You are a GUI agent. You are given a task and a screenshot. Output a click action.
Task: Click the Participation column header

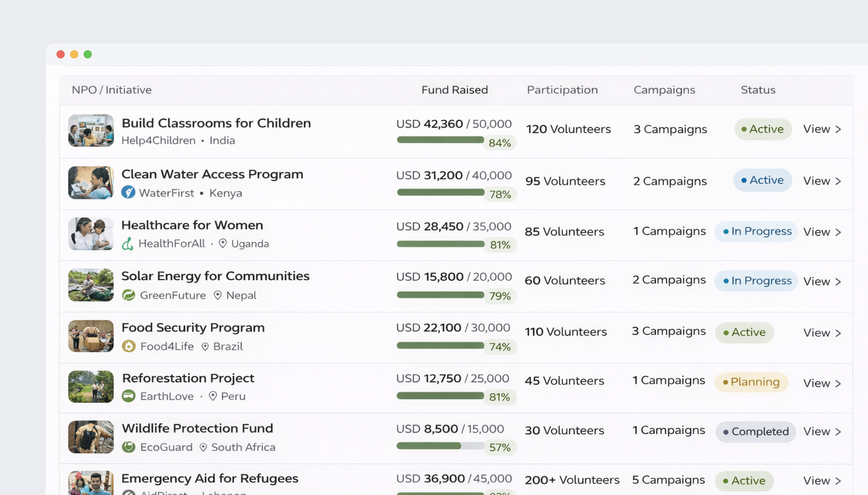coord(562,90)
